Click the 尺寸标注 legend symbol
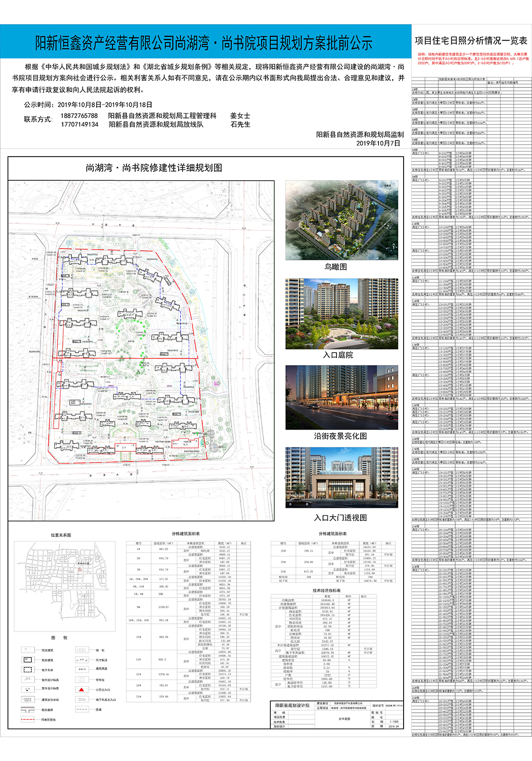Viewport: 532px width, 761px height. point(82,660)
